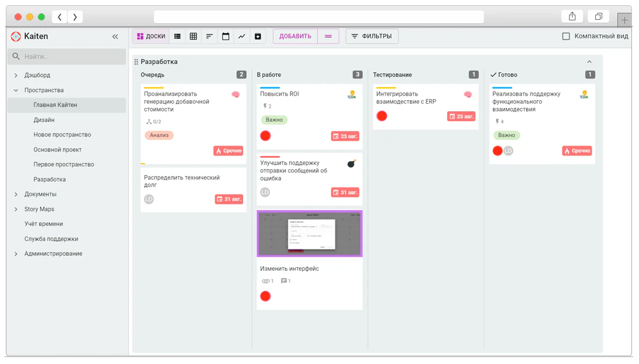Click card count badge in В работе column
Screen dimensions: 639x364
click(357, 75)
